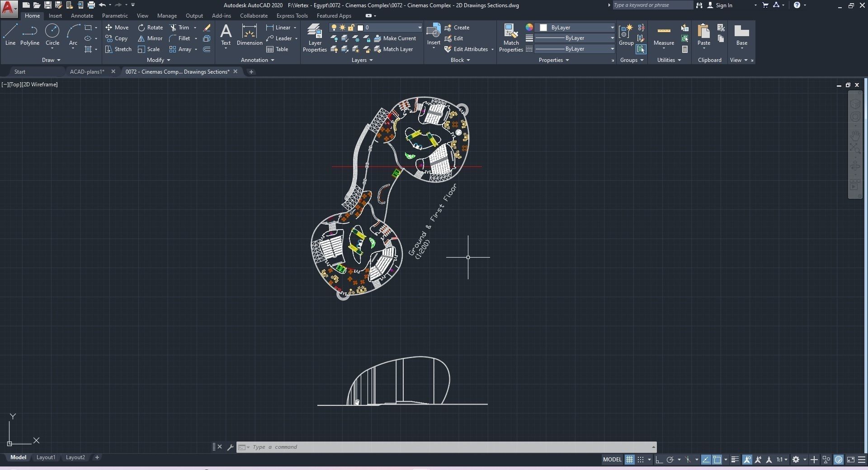Screen dimensions: 868x470
Task: Click the Mirror tool in Modify
Action: (150, 38)
